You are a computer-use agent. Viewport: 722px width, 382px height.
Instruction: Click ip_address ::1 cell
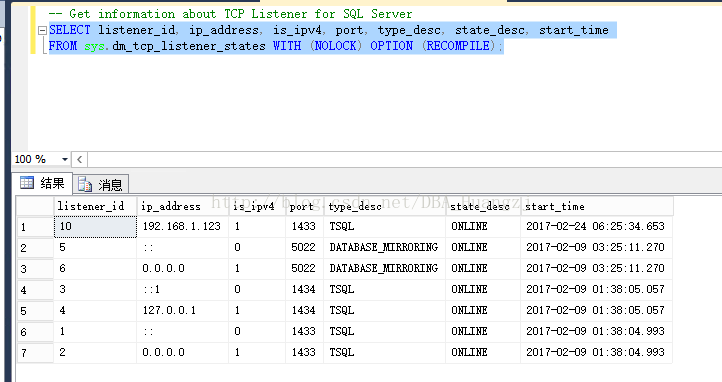pos(183,289)
